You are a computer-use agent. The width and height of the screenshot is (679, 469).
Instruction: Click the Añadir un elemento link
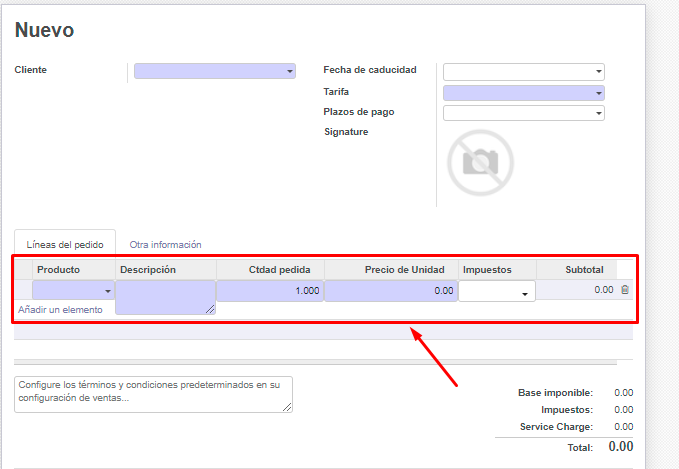[x=60, y=310]
